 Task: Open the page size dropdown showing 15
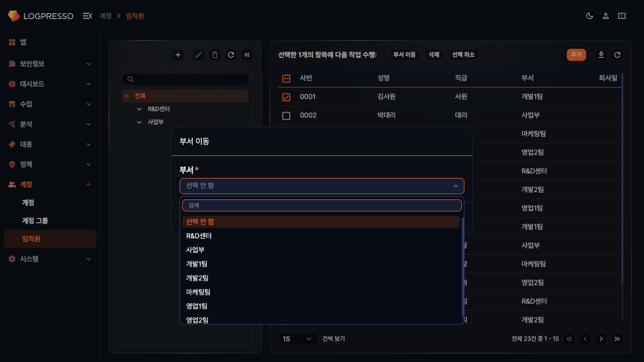(x=298, y=339)
